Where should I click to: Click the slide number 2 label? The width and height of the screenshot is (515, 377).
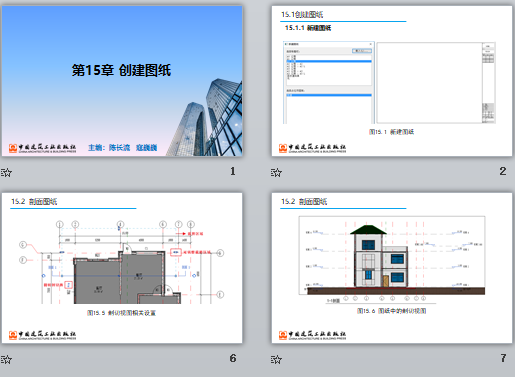click(x=503, y=171)
